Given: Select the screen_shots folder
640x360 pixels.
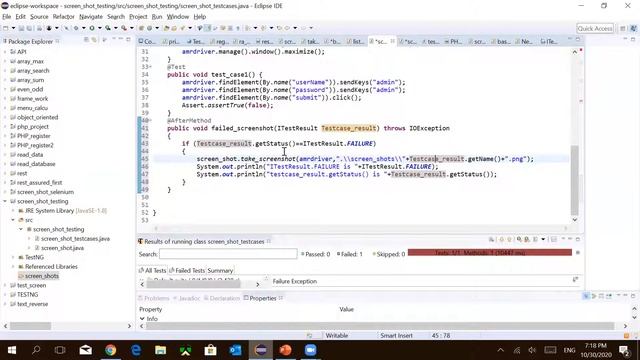Looking at the screenshot, I should tap(38, 276).
